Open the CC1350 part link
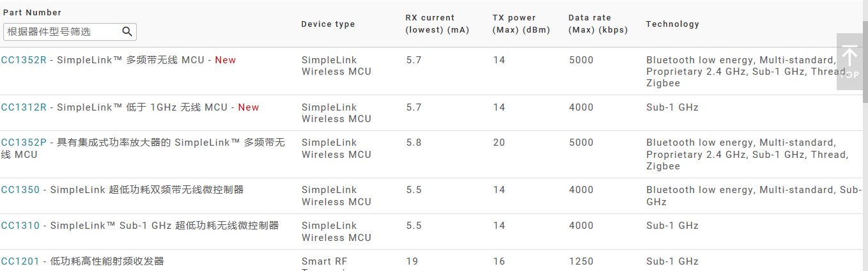This screenshot has height=271, width=868. [x=20, y=190]
